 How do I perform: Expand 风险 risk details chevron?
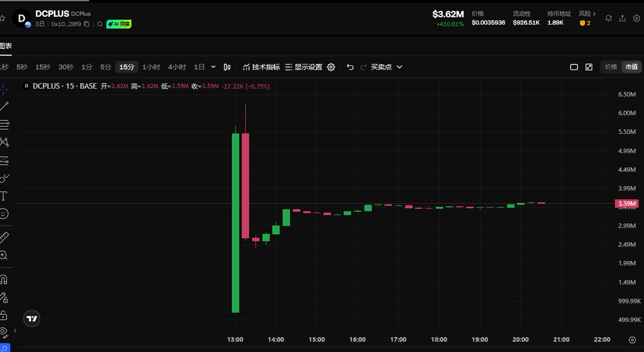pos(594,14)
